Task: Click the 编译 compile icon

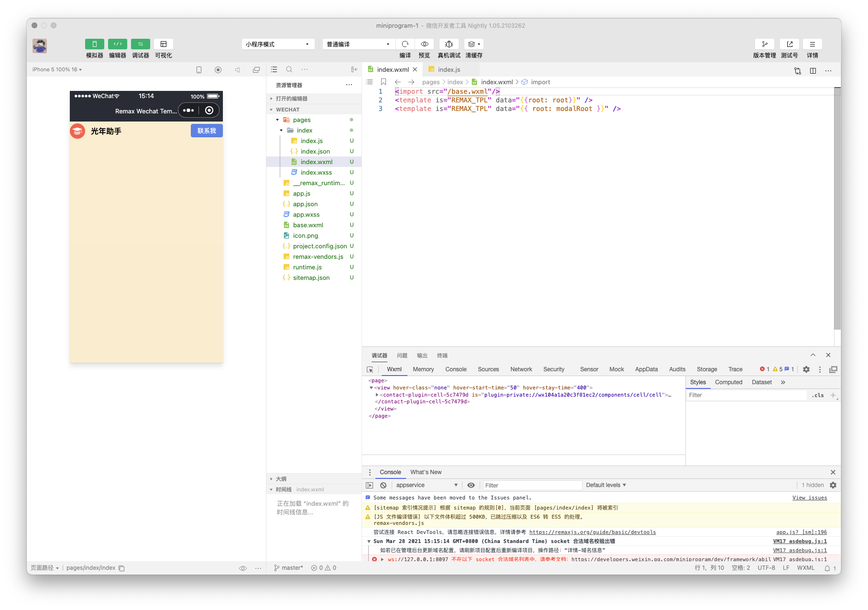Action: pos(405,44)
